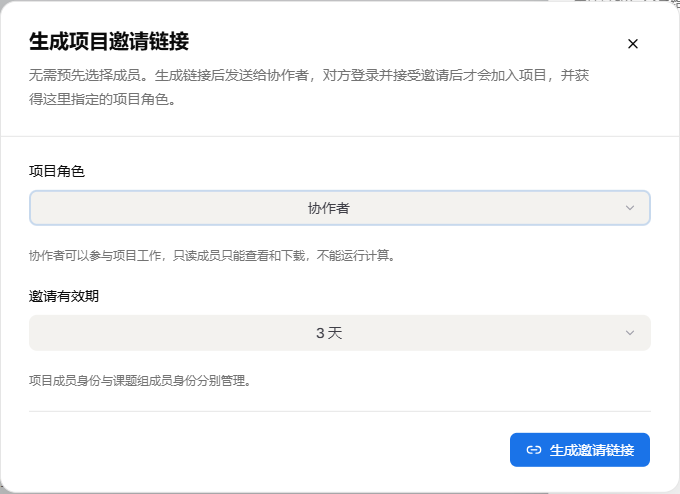Screen dimensions: 680x494
Task: Click the 生成邀请链接 button
Action: [x=580, y=450]
